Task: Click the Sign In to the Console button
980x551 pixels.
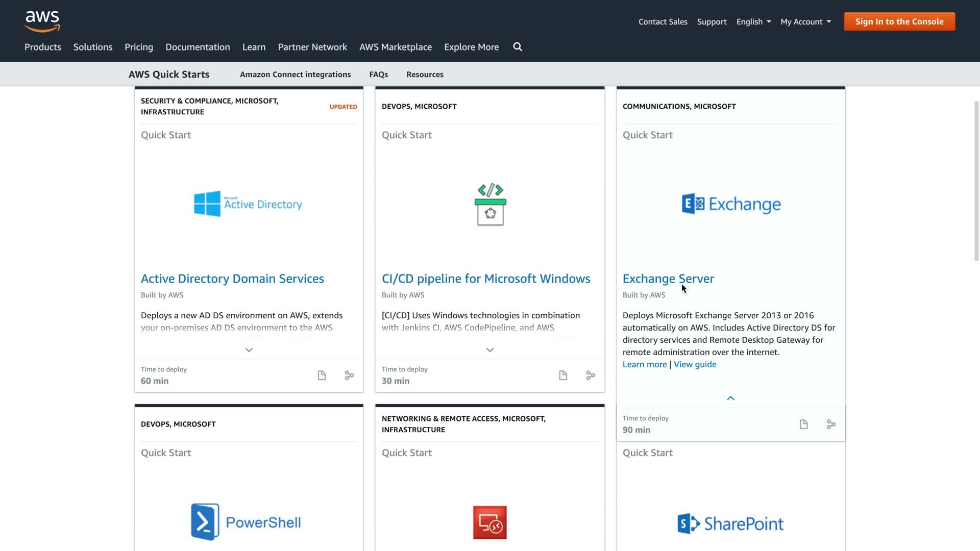Action: point(899,21)
